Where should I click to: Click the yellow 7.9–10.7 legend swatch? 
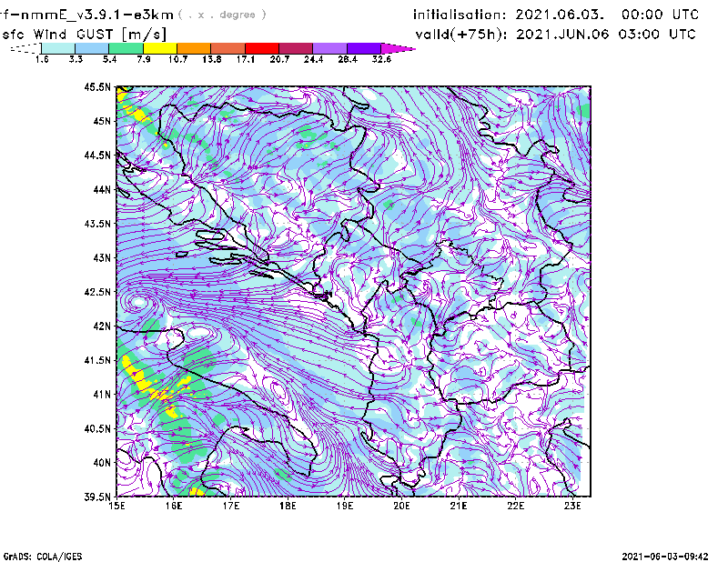(x=160, y=48)
